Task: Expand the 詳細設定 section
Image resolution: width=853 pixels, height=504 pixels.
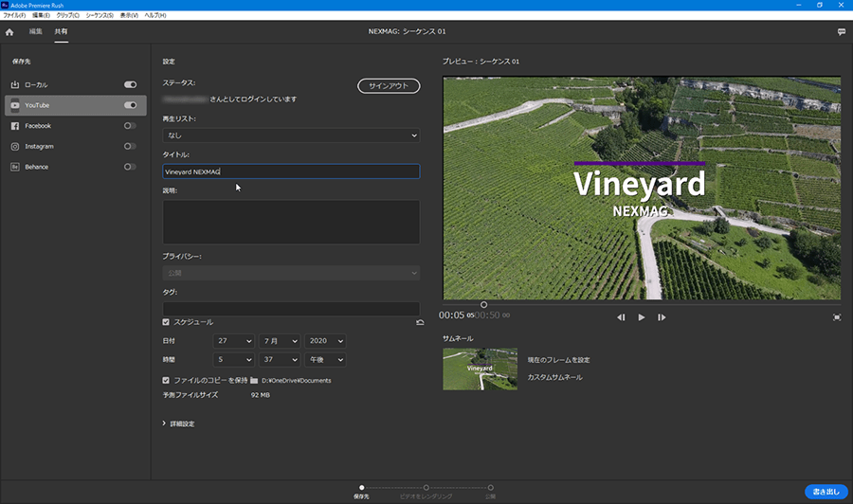Action: [179, 423]
